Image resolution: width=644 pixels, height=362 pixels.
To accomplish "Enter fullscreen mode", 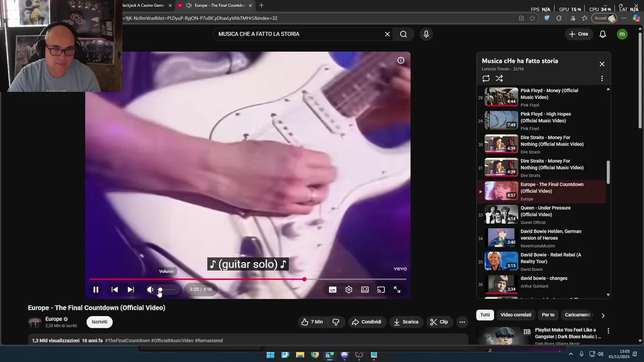I will (397, 290).
